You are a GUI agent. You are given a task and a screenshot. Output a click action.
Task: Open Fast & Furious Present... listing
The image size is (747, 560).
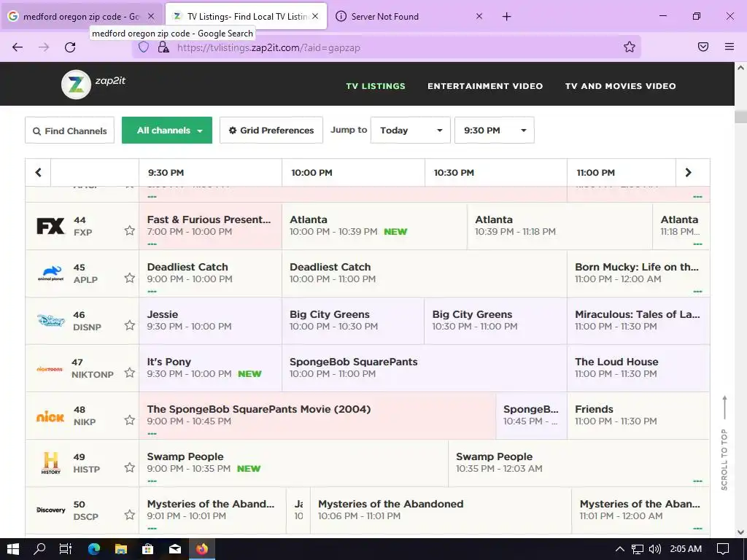210,226
